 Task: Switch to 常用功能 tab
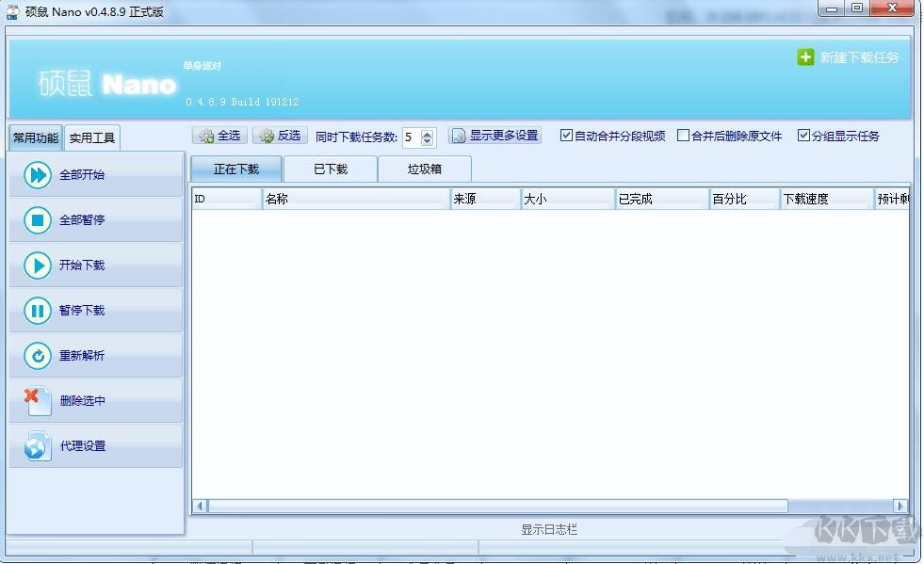36,137
